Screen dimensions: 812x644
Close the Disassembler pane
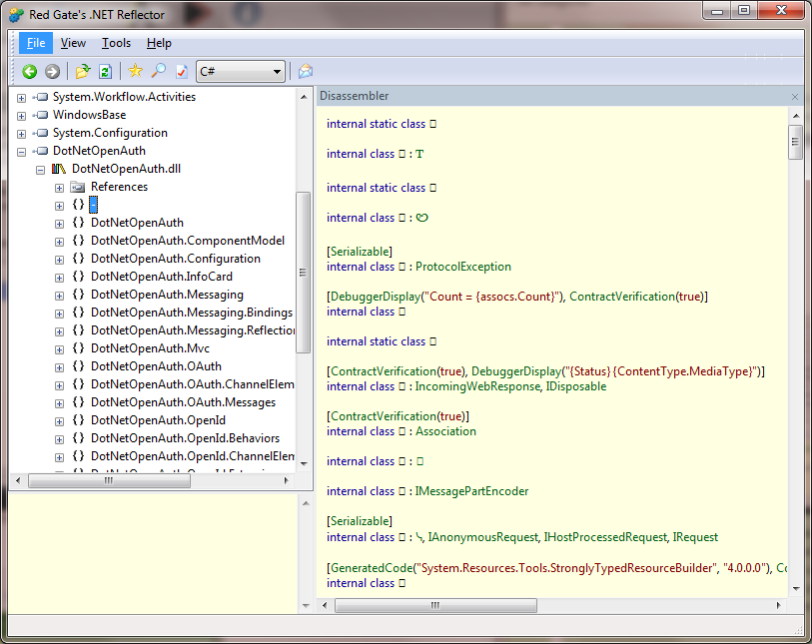795,97
